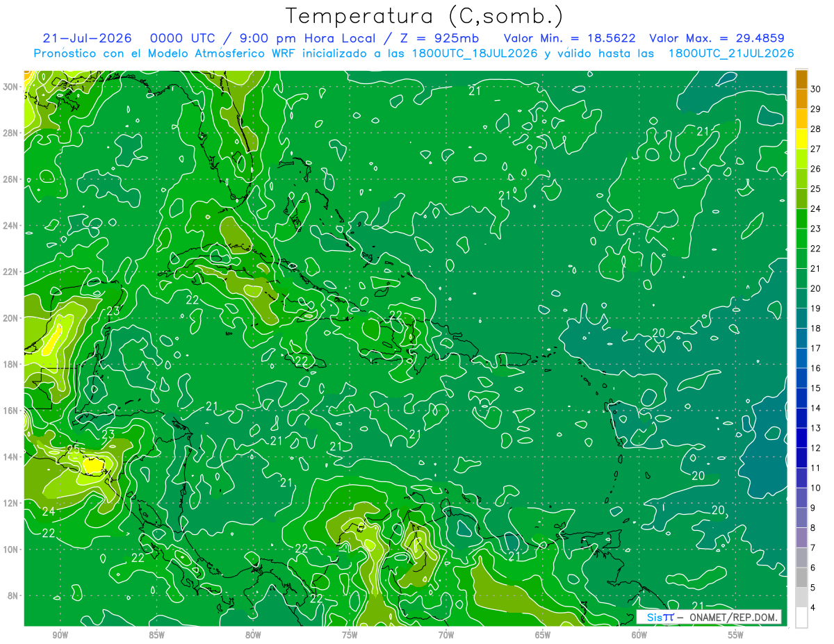Click the 30N latitude axis label
Image resolution: width=834 pixels, height=644 pixels.
(12, 87)
